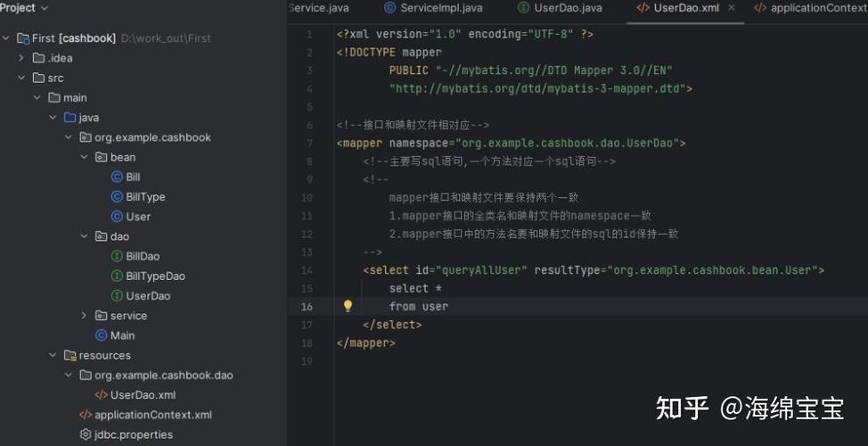868x446 pixels.
Task: Click the dao package icon
Action: point(102,236)
